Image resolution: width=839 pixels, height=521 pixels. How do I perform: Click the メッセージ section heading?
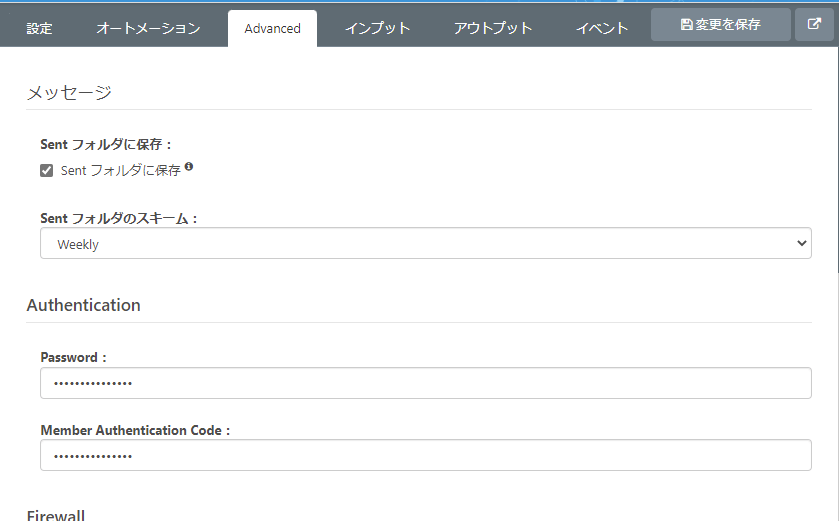tap(68, 93)
